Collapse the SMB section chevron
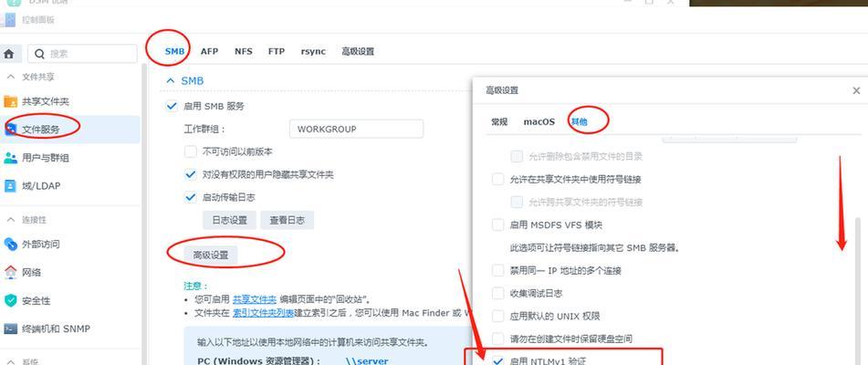The height and width of the screenshot is (365, 868). pyautogui.click(x=170, y=80)
